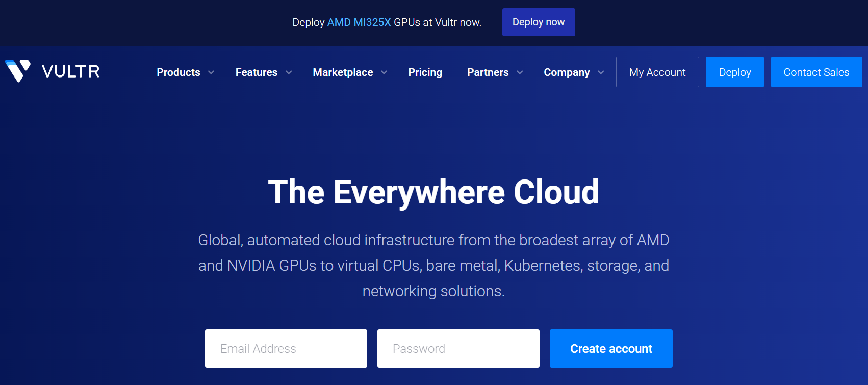Expand the Company chevron arrow
This screenshot has width=868, height=385.
pyautogui.click(x=601, y=72)
